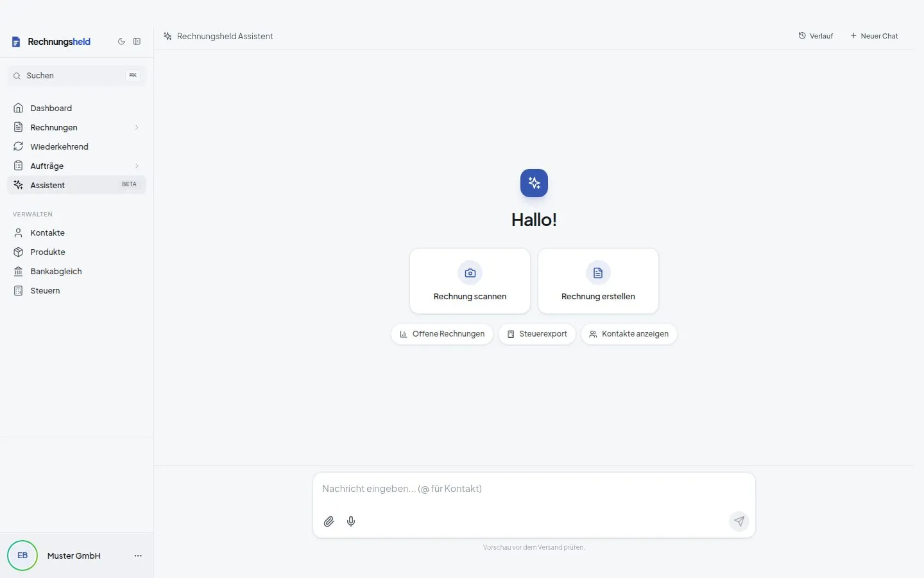924x578 pixels.
Task: Send the message with the paper plane icon
Action: (739, 521)
